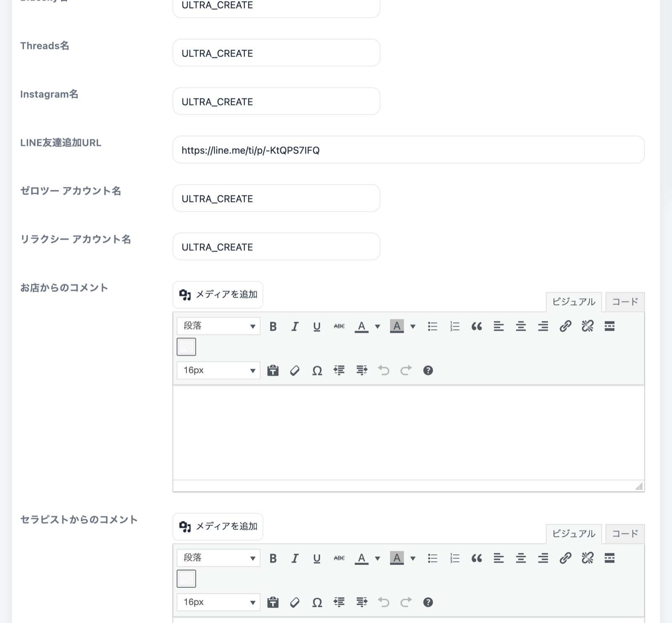Undo in セラピストからのコメント editor
Image resolution: width=672 pixels, height=623 pixels.
[x=384, y=602]
